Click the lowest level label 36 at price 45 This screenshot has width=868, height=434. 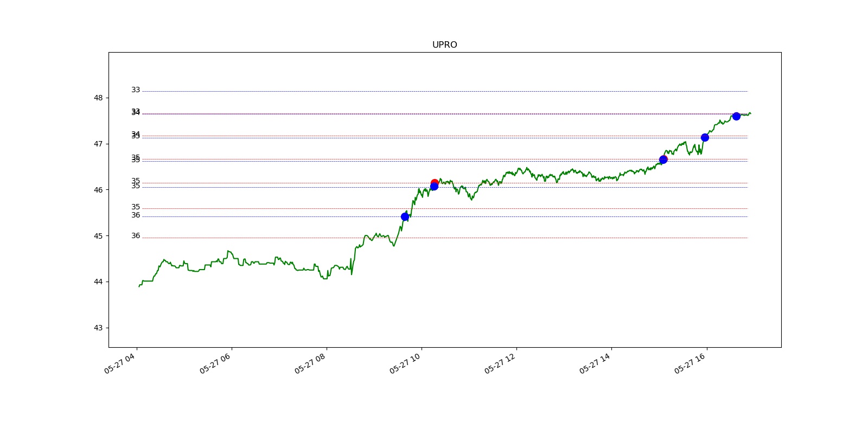point(136,236)
